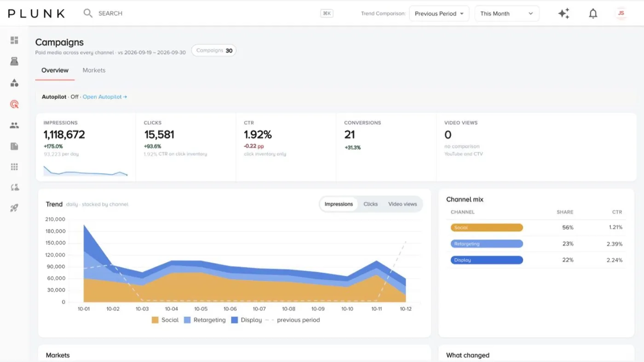The image size is (644, 362).
Task: Open the Conversions metric card
Action: coord(386,147)
